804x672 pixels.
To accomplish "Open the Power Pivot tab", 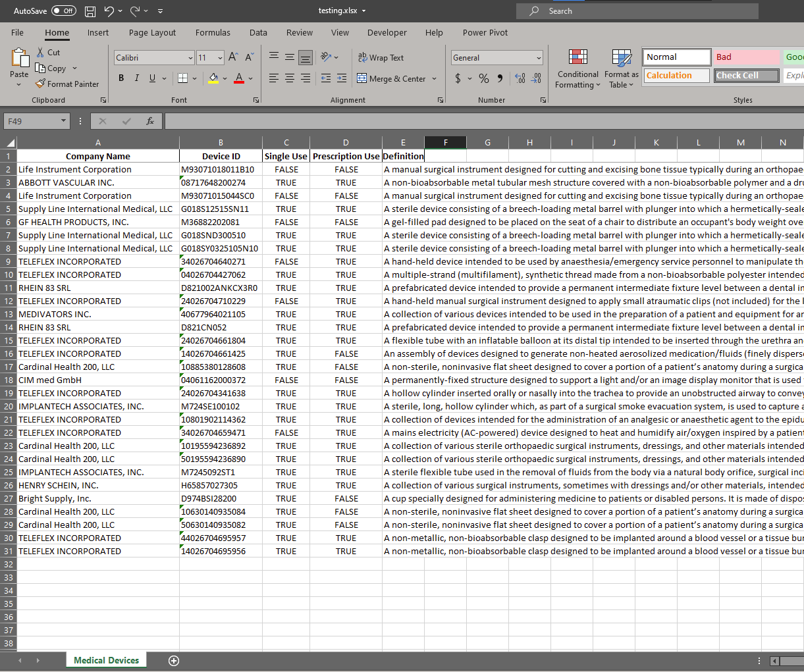I will click(x=485, y=32).
